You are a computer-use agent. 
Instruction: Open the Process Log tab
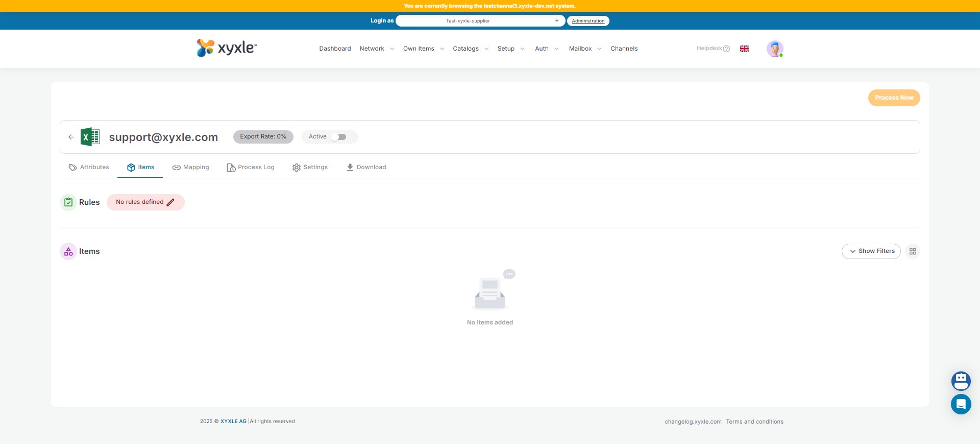pos(251,168)
